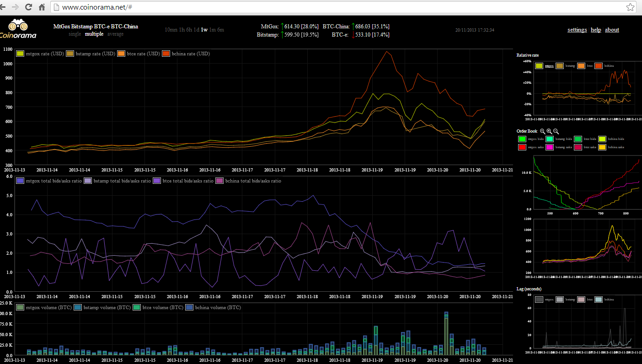The height and width of the screenshot is (364, 642).
Task: Toggle the bstamp Lag legend swatch
Action: point(560,300)
